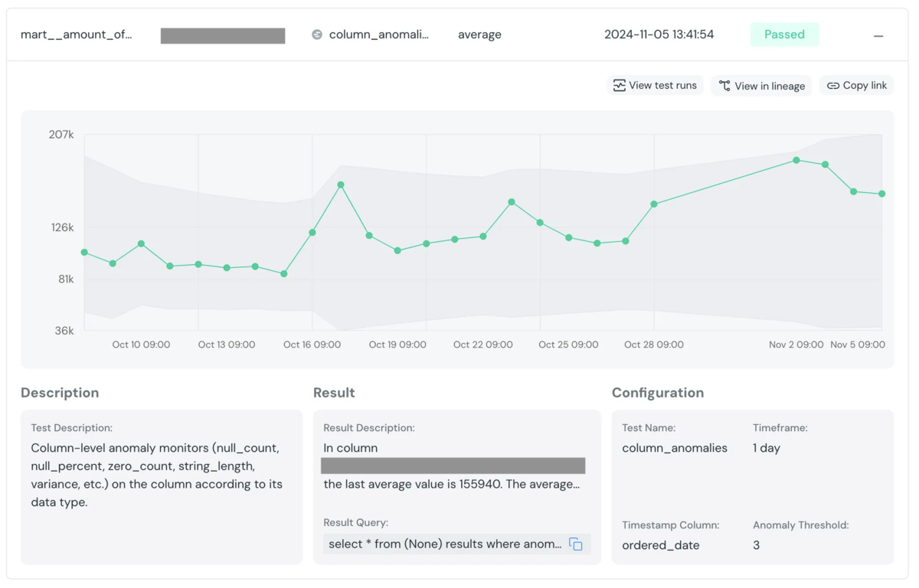The height and width of the screenshot is (588, 919).
Task: Click the Copy link chain icon
Action: [832, 86]
